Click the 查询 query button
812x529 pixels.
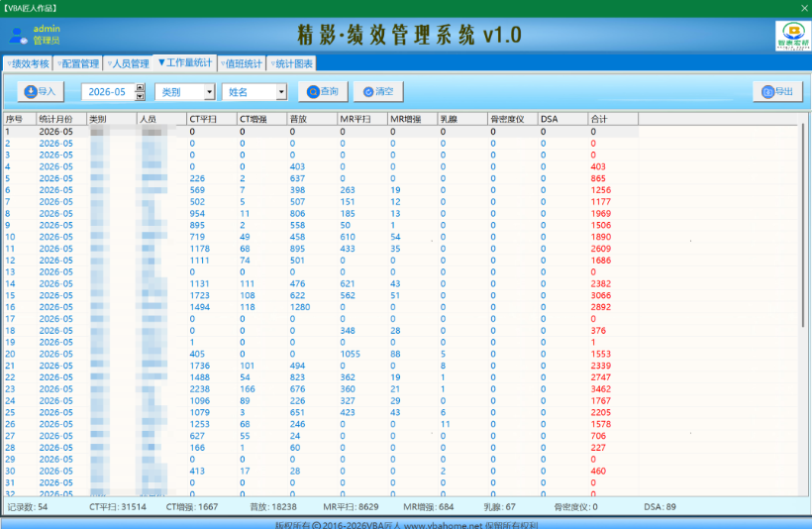pyautogui.click(x=323, y=92)
